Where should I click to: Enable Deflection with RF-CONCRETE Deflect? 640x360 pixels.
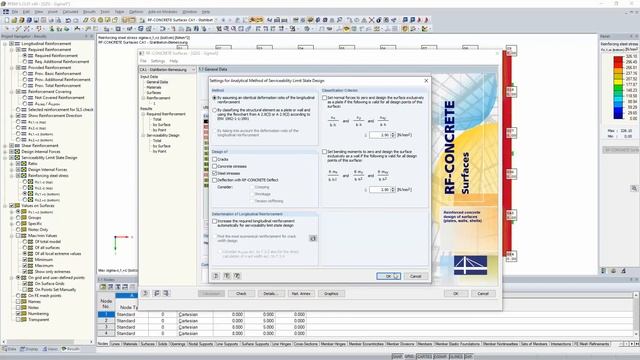215,180
